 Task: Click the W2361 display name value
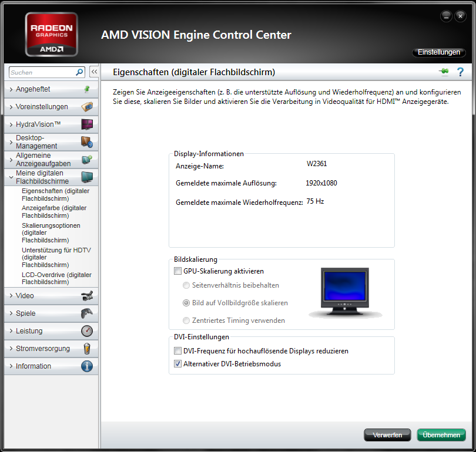pyautogui.click(x=317, y=164)
